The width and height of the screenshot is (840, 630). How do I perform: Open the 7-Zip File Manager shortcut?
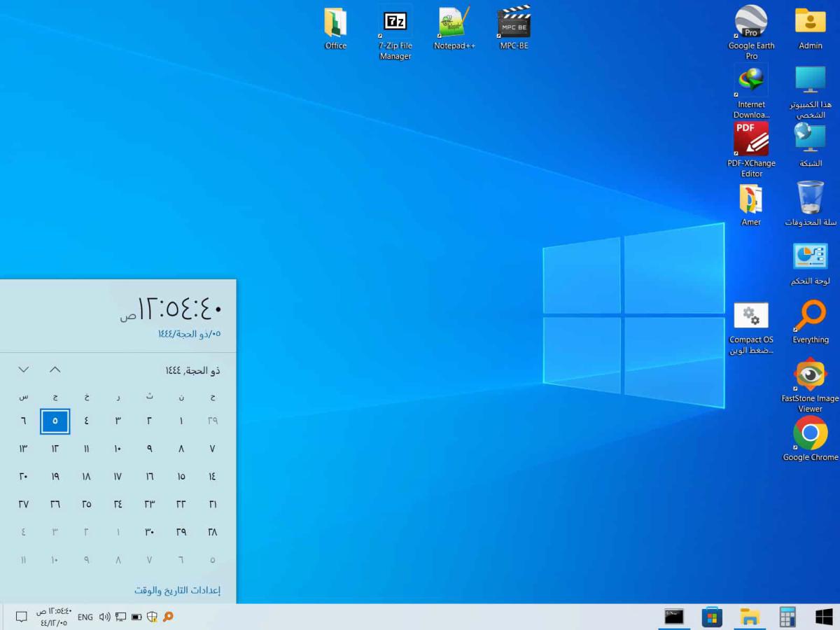(x=395, y=23)
